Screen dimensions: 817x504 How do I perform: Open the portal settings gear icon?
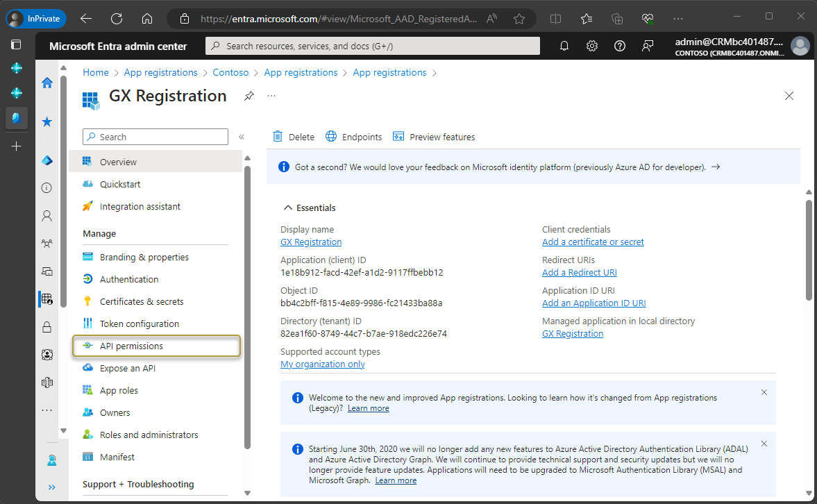(592, 46)
